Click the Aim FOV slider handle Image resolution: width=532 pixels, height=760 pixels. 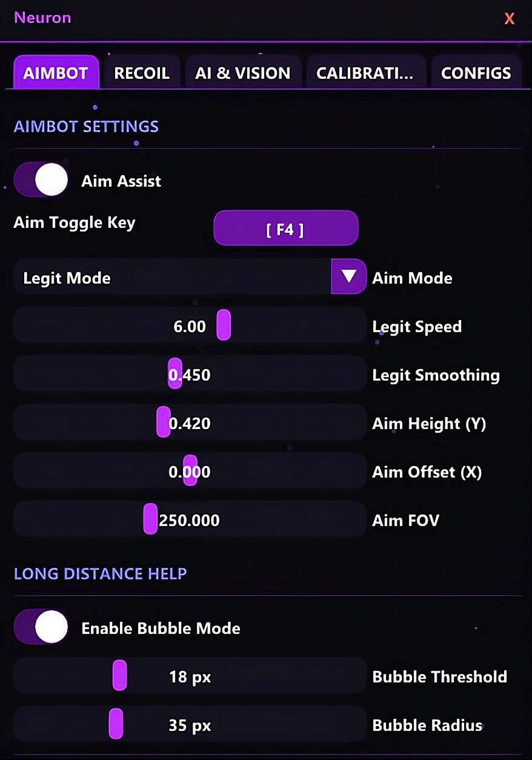(x=150, y=519)
